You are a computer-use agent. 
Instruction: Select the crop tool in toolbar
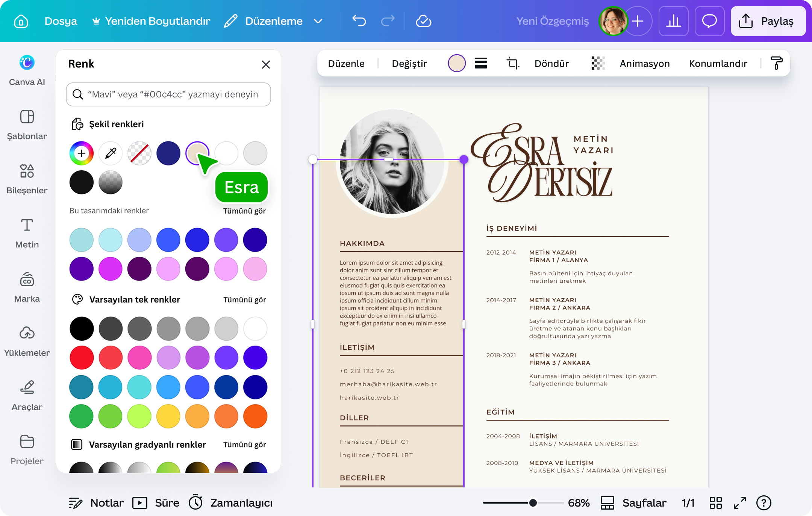point(513,63)
